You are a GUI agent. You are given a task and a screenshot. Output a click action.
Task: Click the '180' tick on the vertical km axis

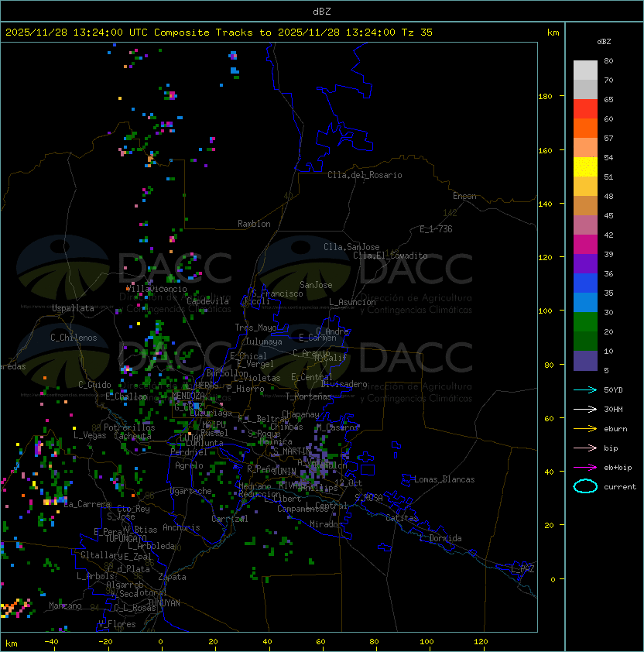tap(545, 97)
